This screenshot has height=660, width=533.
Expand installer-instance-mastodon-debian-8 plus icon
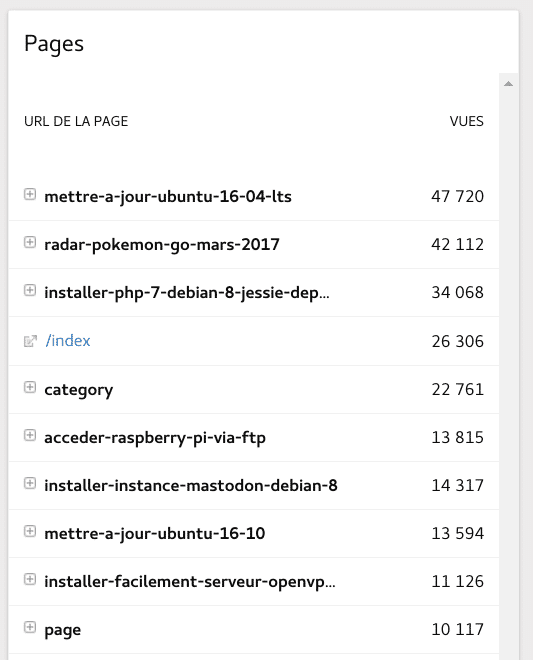[x=29, y=483]
